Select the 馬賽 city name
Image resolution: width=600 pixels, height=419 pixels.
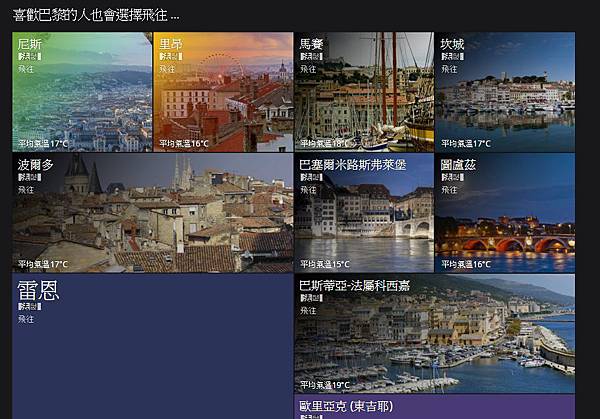pos(311,44)
